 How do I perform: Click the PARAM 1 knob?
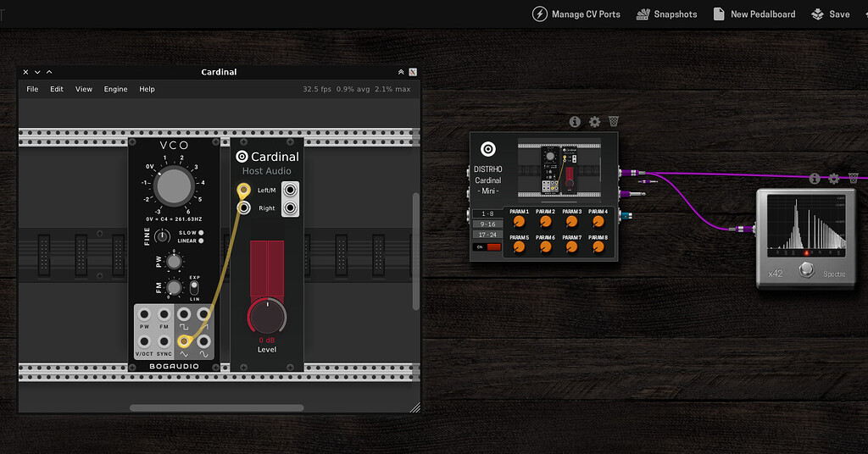pyautogui.click(x=519, y=222)
